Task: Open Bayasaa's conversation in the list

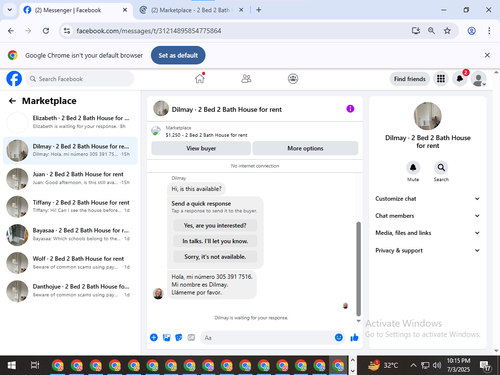Action: (70, 234)
